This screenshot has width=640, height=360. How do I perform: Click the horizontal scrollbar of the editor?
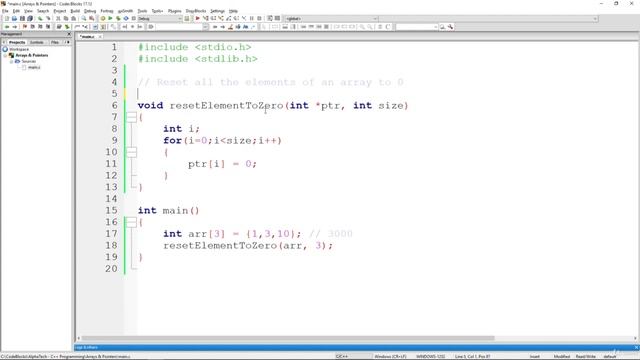(288, 338)
